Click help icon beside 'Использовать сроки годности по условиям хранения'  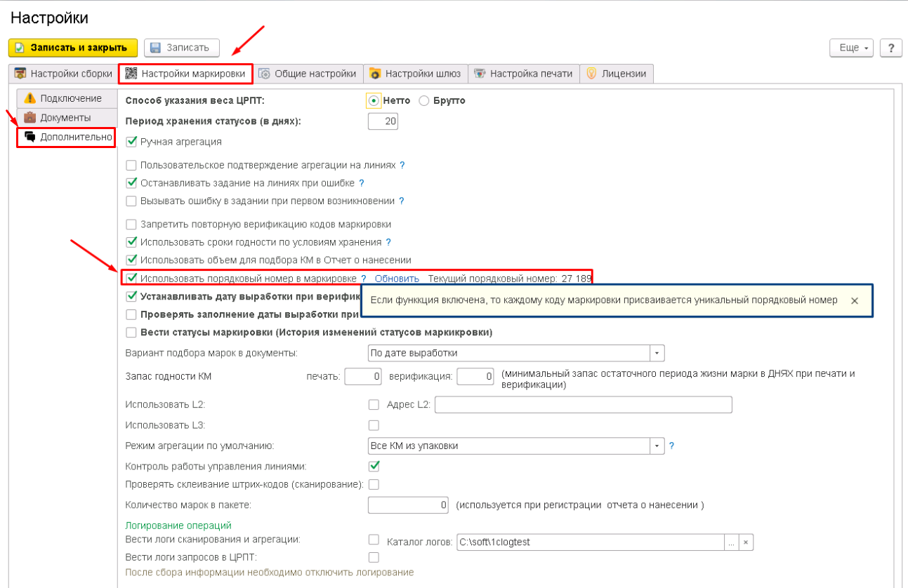(388, 242)
